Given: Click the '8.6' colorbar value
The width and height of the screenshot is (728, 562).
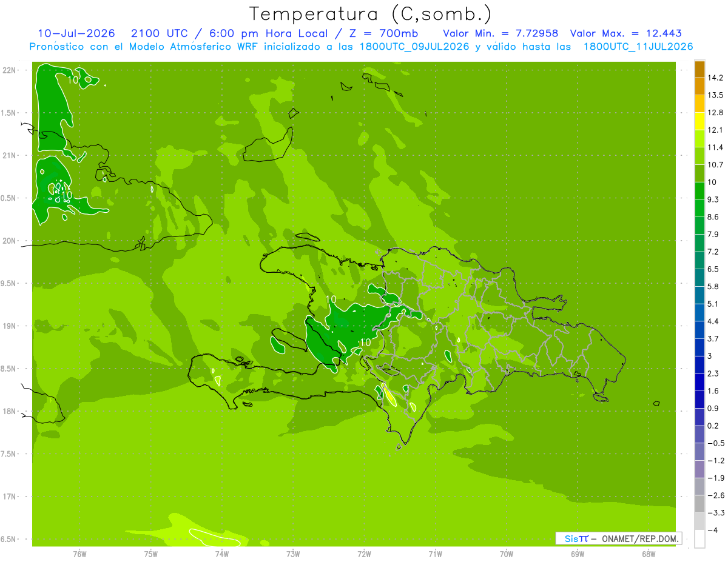Looking at the screenshot, I should pyautogui.click(x=713, y=216).
